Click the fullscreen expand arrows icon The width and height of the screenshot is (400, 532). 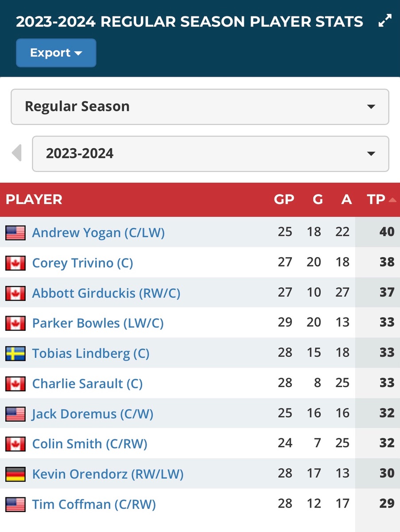click(384, 21)
